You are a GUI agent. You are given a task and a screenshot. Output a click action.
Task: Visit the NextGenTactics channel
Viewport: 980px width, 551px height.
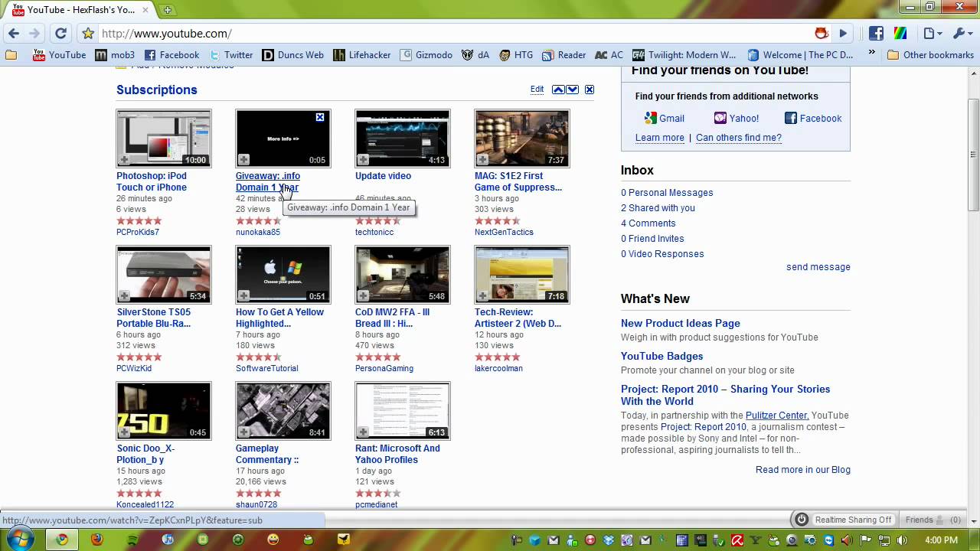504,232
